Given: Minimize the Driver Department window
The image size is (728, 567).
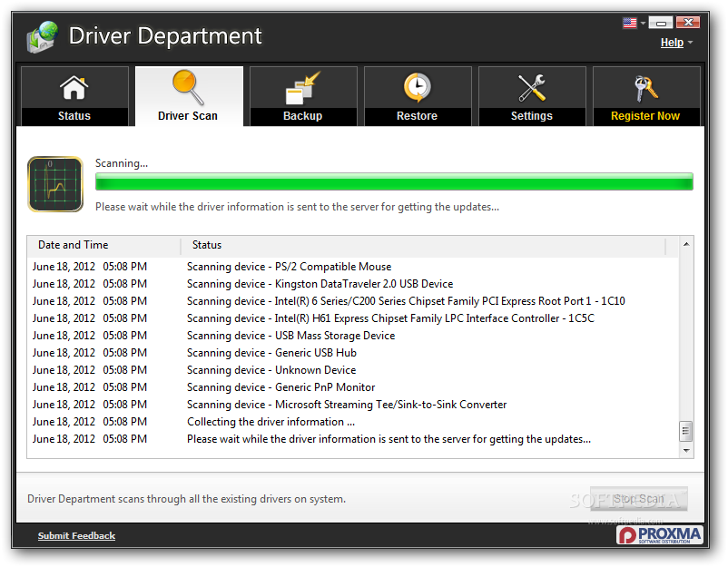Looking at the screenshot, I should [661, 23].
